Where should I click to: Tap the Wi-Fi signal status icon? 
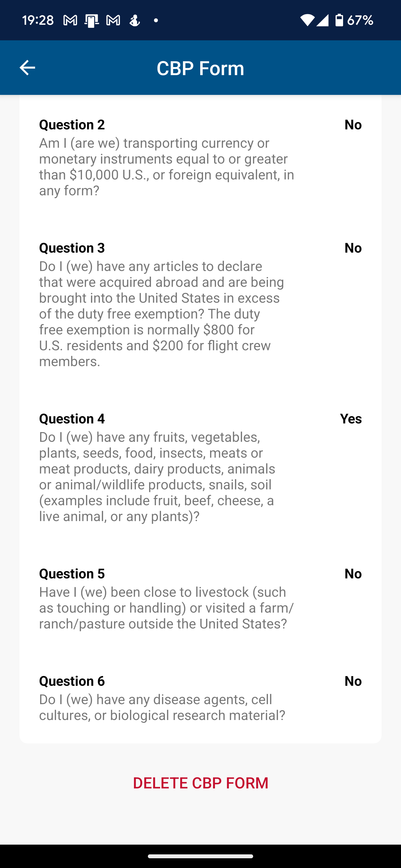point(307,20)
